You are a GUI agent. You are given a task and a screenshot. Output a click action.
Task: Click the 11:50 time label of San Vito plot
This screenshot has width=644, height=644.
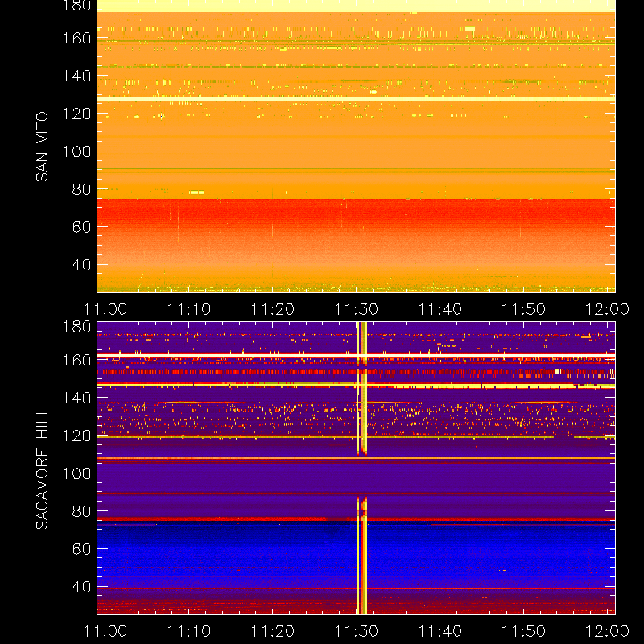[524, 309]
